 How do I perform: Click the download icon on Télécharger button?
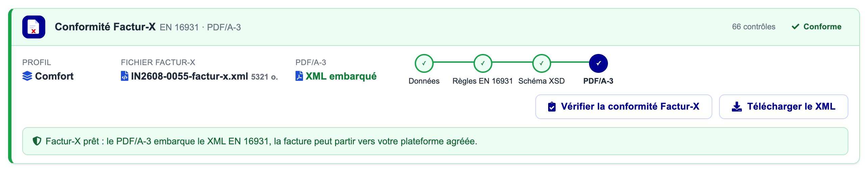click(737, 107)
